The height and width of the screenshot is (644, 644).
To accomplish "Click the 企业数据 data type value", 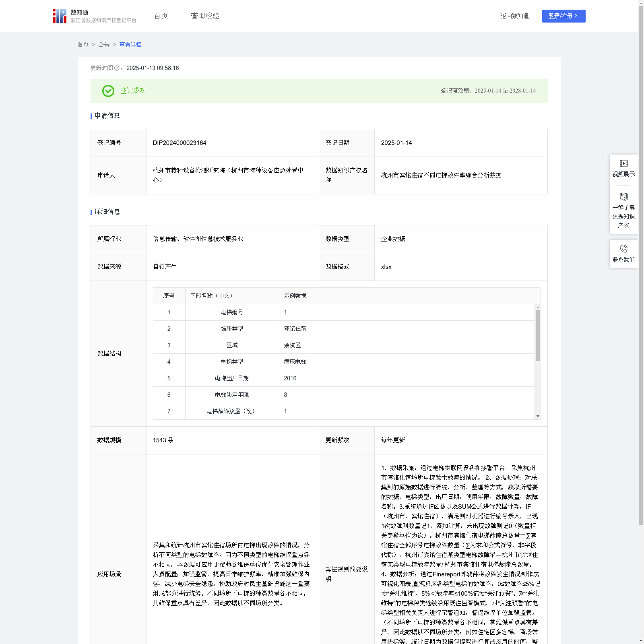I will click(393, 239).
